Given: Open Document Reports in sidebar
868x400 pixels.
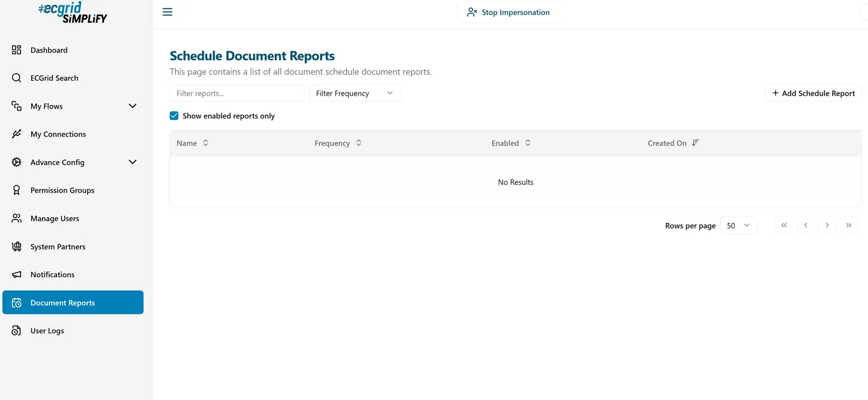Looking at the screenshot, I should coord(73,303).
